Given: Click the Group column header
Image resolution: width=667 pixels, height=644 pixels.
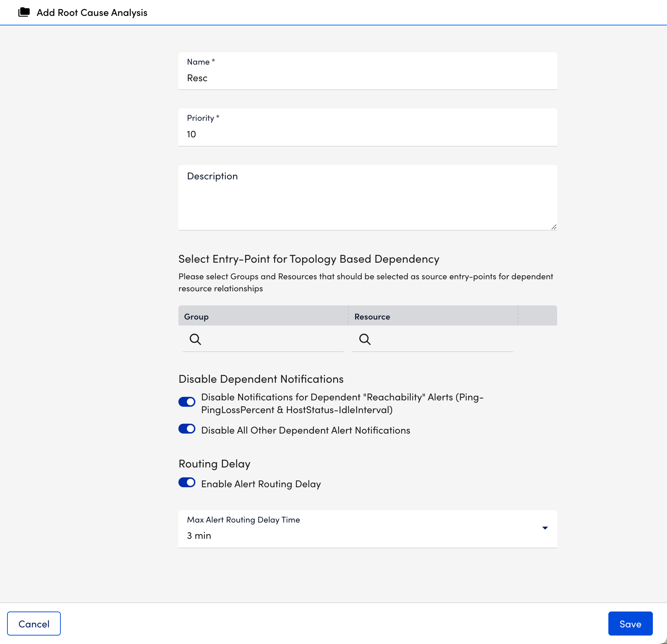Looking at the screenshot, I should (x=196, y=316).
